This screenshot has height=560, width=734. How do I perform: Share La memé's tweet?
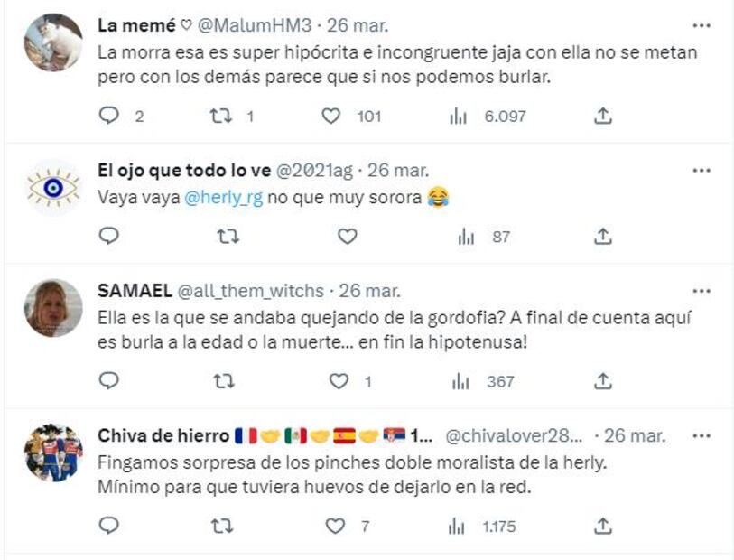point(604,116)
